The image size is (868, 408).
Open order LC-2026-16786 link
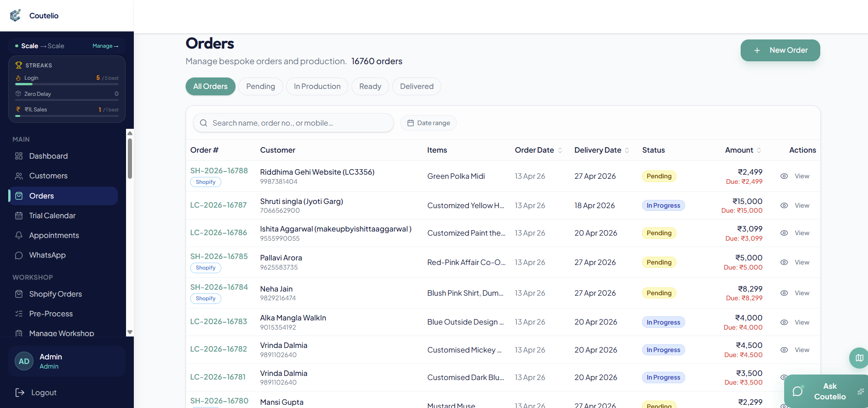[218, 233]
